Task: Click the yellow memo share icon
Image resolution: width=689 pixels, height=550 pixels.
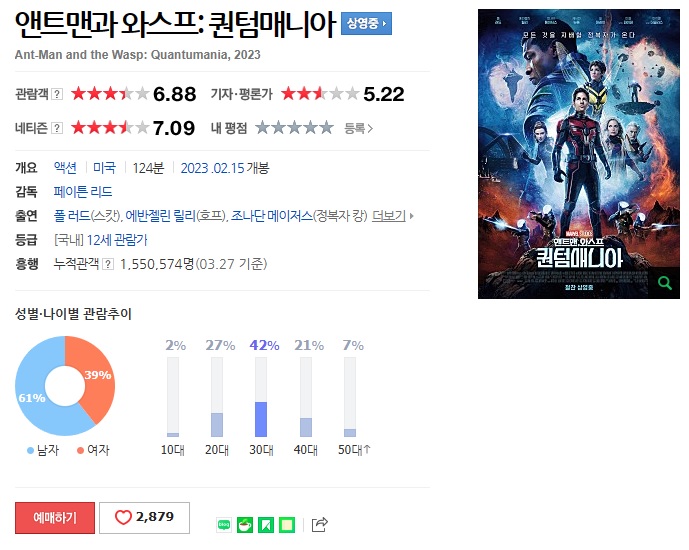Action: 287,525
